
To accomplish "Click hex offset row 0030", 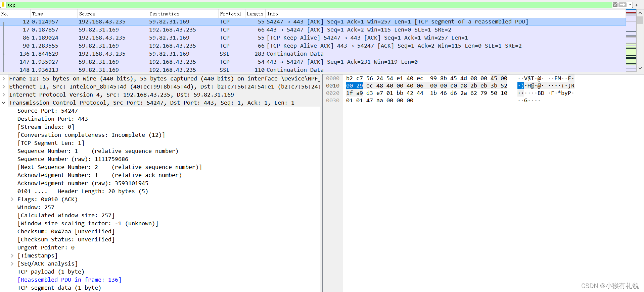I will coord(333,100).
